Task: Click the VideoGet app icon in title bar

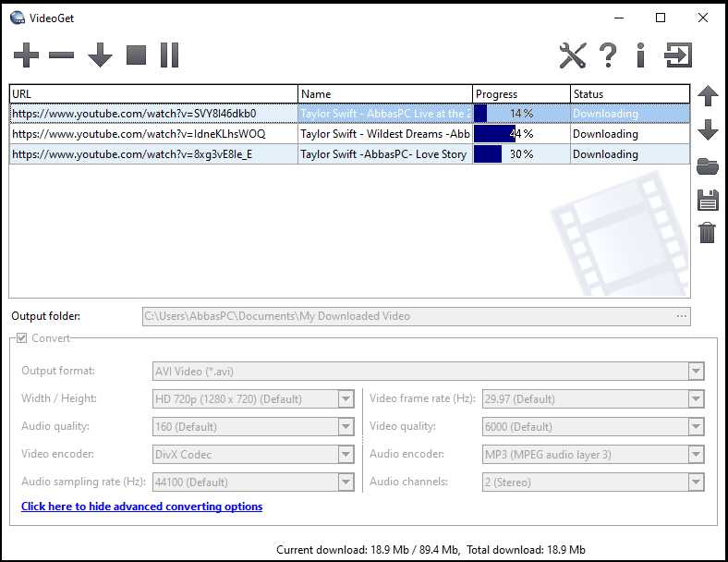Action: [x=18, y=18]
